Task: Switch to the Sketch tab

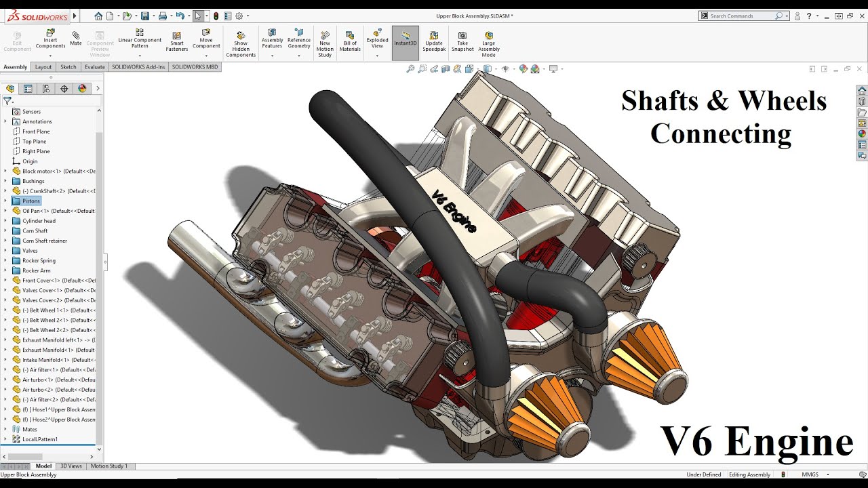Action: [68, 67]
